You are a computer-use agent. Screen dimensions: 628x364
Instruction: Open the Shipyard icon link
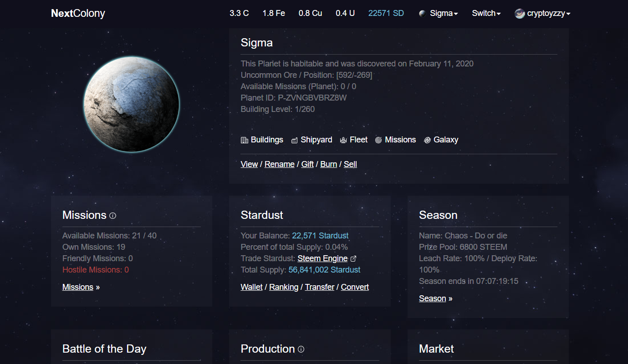pos(294,140)
